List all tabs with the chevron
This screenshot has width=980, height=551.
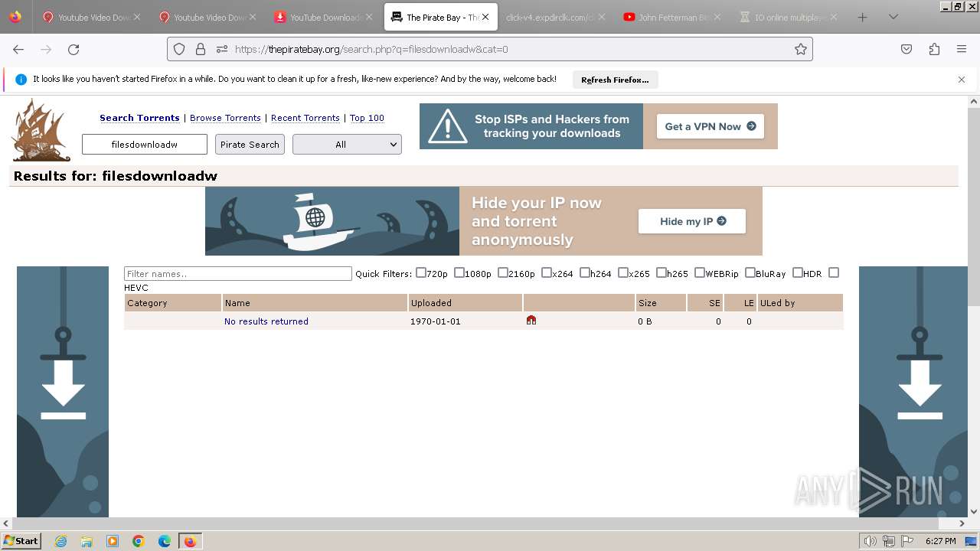(893, 17)
